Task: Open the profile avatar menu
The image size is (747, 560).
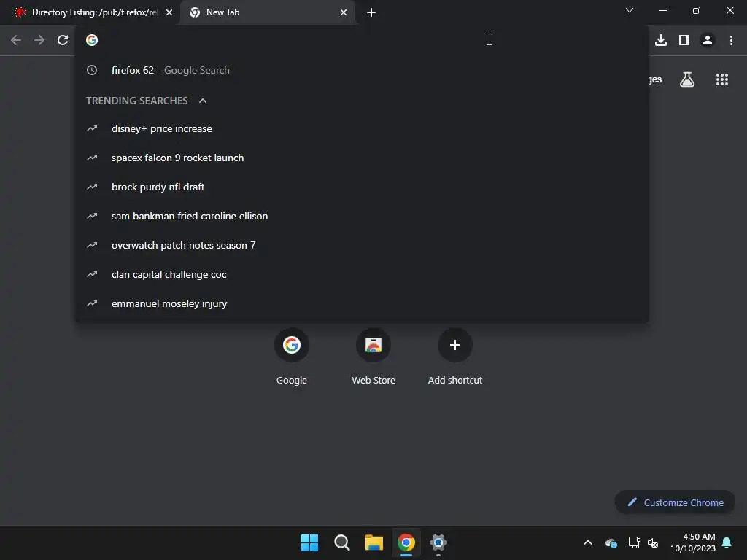Action: (x=708, y=40)
